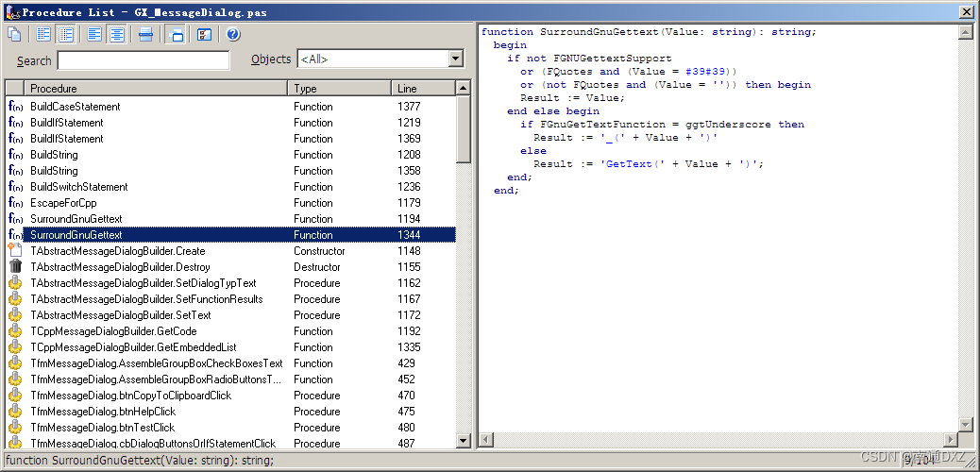Toggle the pressed bulleted-list view toolbar icon
Screen dimensions: 980x472
pos(66,34)
